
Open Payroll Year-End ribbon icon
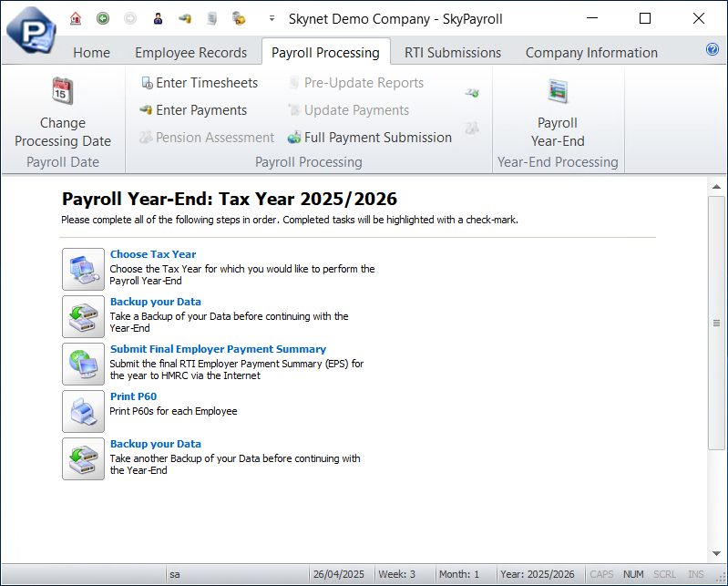tap(557, 91)
